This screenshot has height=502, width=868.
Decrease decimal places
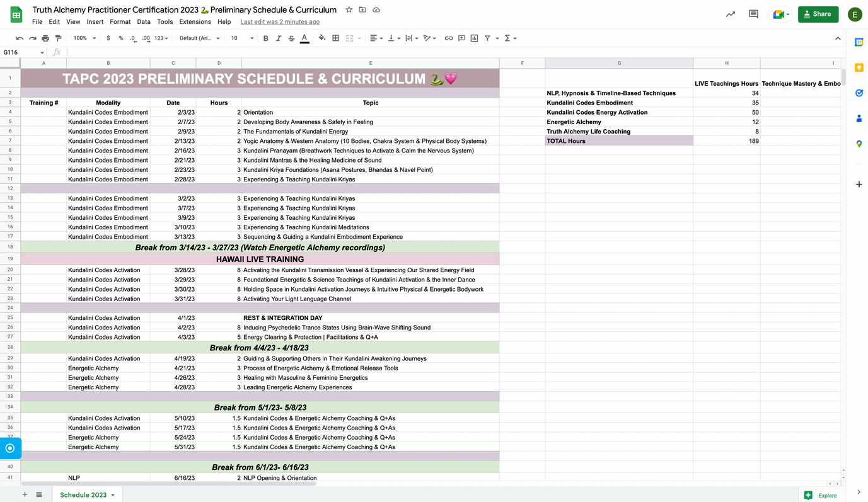pos(133,38)
